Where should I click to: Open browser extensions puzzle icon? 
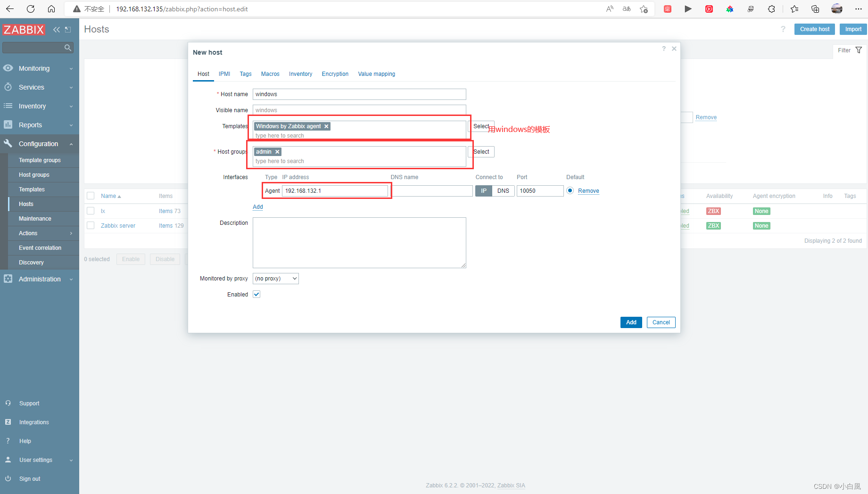point(771,9)
